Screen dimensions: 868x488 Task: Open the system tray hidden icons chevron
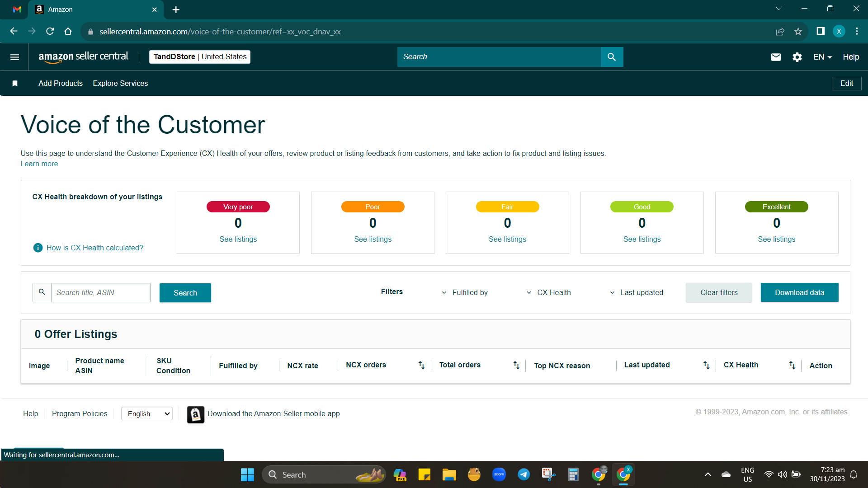pos(708,474)
